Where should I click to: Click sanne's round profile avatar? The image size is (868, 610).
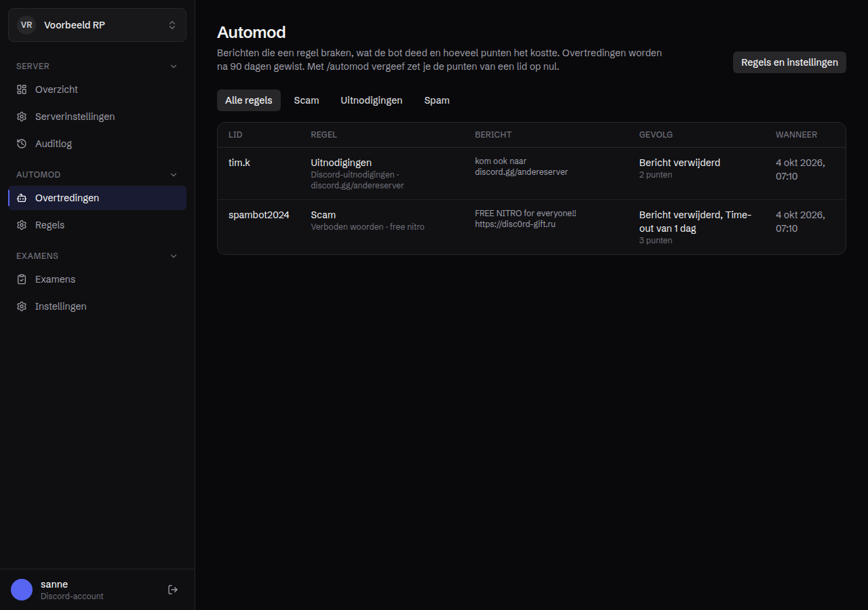(x=22, y=590)
